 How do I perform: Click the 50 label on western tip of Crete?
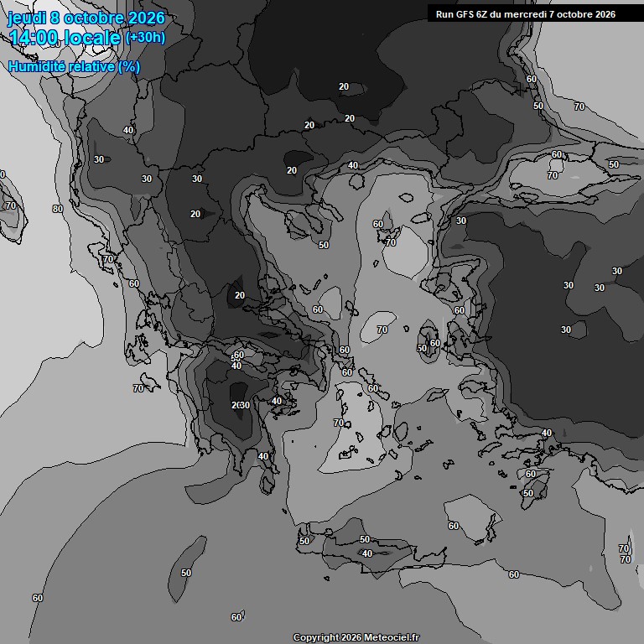(x=304, y=542)
